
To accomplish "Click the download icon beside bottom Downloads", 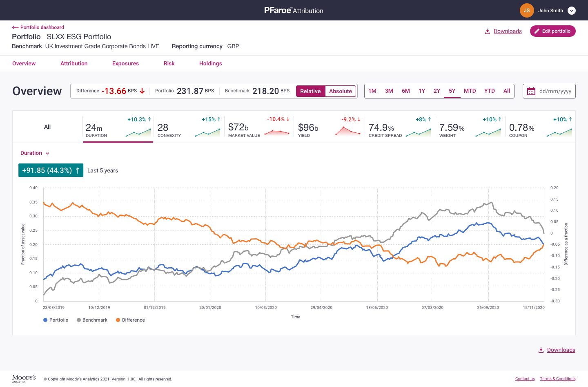I will click(541, 350).
